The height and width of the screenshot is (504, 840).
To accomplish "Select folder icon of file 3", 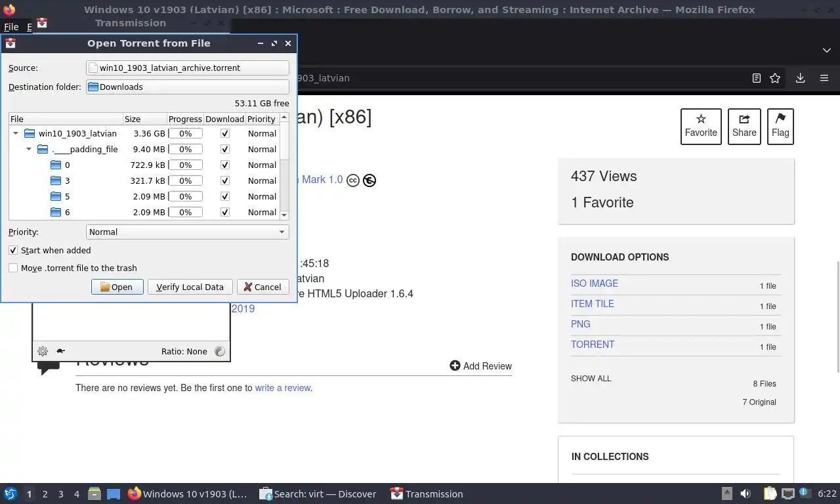I will [x=56, y=180].
